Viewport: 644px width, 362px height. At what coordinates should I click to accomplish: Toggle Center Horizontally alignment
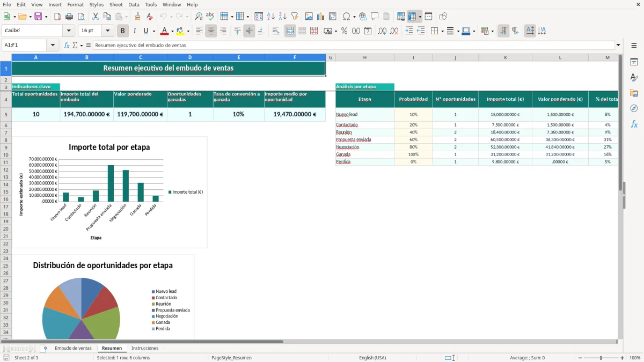[211, 31]
